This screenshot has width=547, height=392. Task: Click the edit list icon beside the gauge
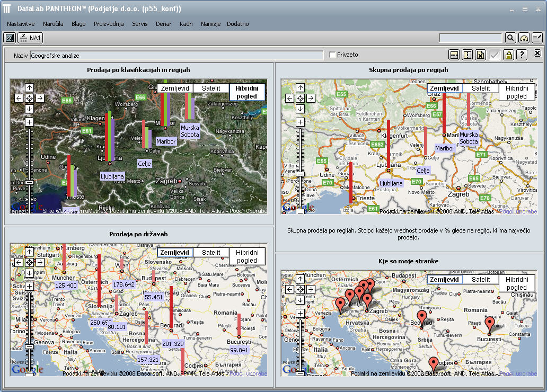click(x=537, y=38)
